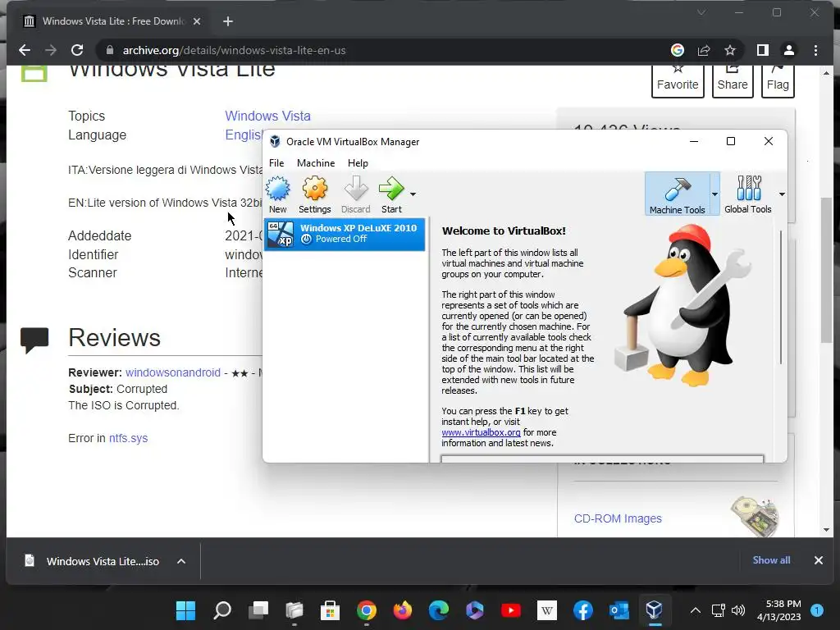Click the Wikipedia W icon on the taskbar
This screenshot has width=840, height=630.
click(x=547, y=610)
